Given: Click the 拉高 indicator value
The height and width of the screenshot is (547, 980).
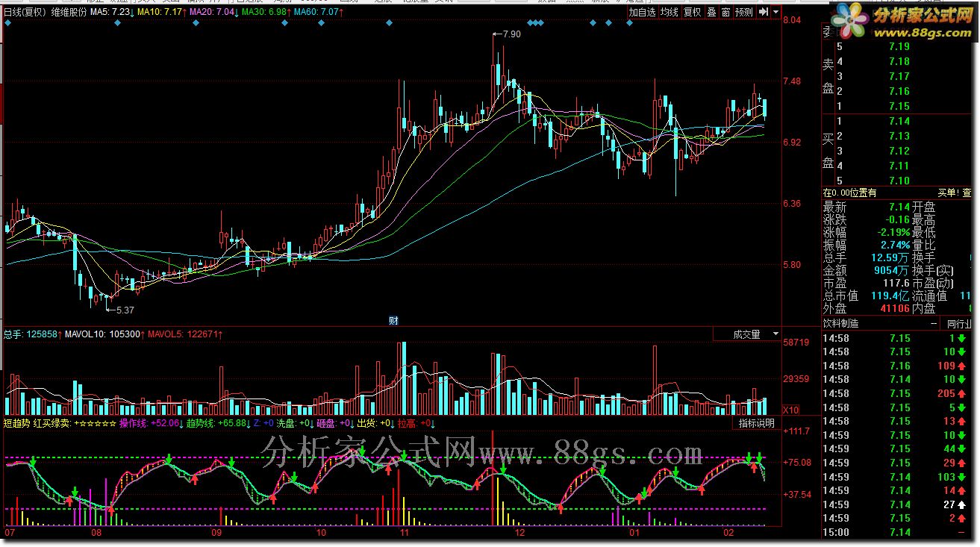Looking at the screenshot, I should click(415, 423).
